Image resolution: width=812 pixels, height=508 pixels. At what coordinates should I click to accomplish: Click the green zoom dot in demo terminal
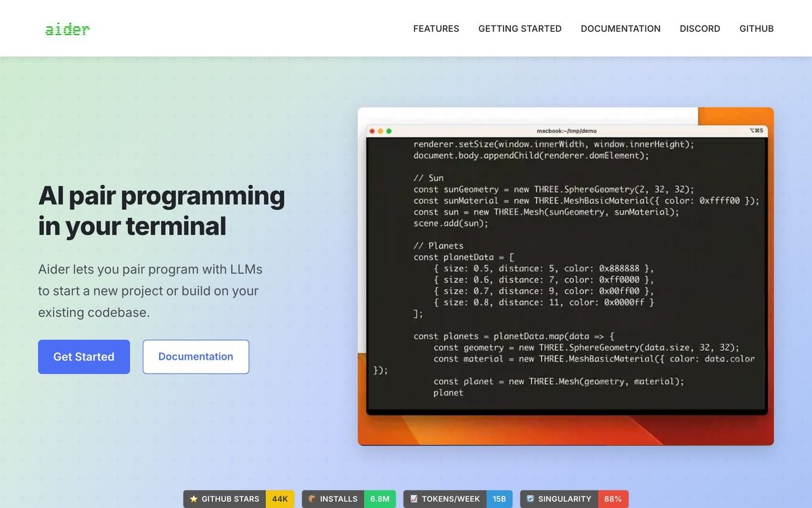click(x=388, y=131)
